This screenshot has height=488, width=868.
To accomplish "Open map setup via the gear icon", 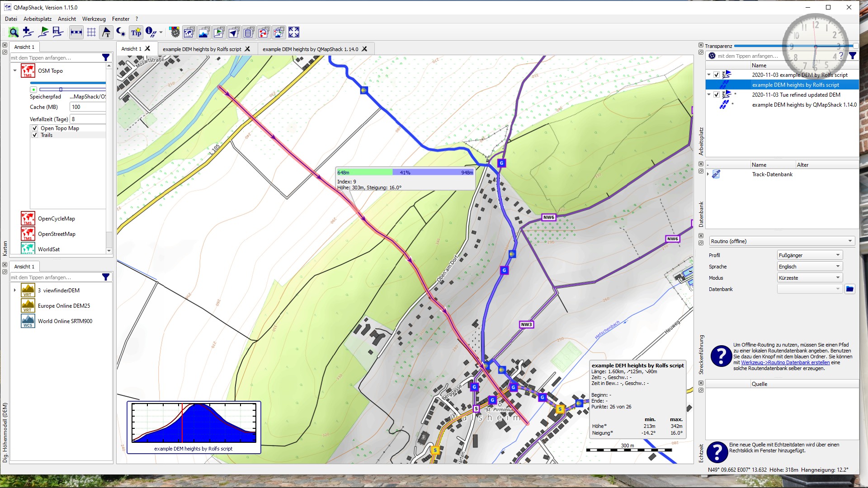I will [174, 32].
